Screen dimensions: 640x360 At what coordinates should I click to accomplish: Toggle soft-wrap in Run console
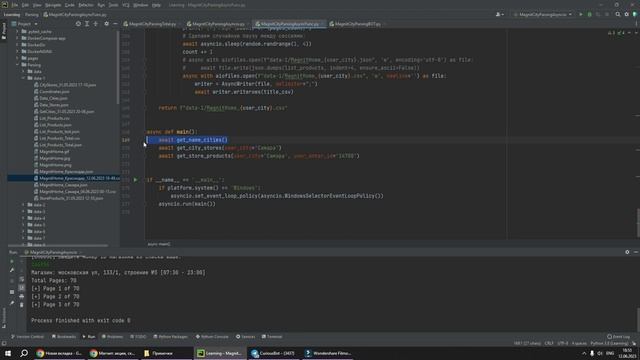tap(22, 280)
